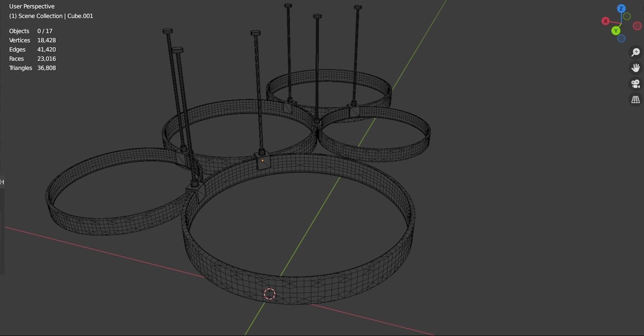The image size is (644, 336).
Task: Click the hollow green circle on navigation gizmo
Action: [627, 16]
